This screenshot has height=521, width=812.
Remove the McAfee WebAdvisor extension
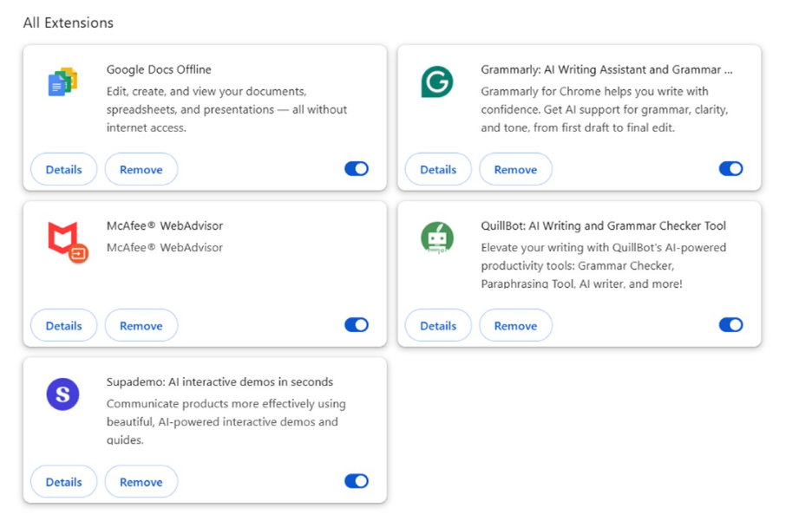pyautogui.click(x=141, y=326)
